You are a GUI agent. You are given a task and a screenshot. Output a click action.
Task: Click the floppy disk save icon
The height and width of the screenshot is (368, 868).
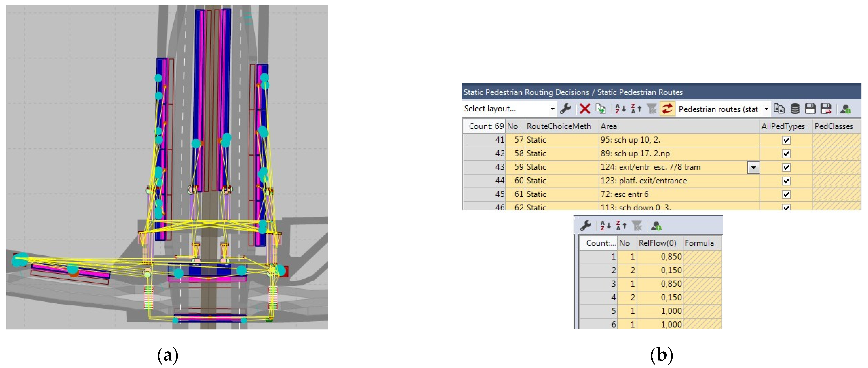pyautogui.click(x=810, y=109)
